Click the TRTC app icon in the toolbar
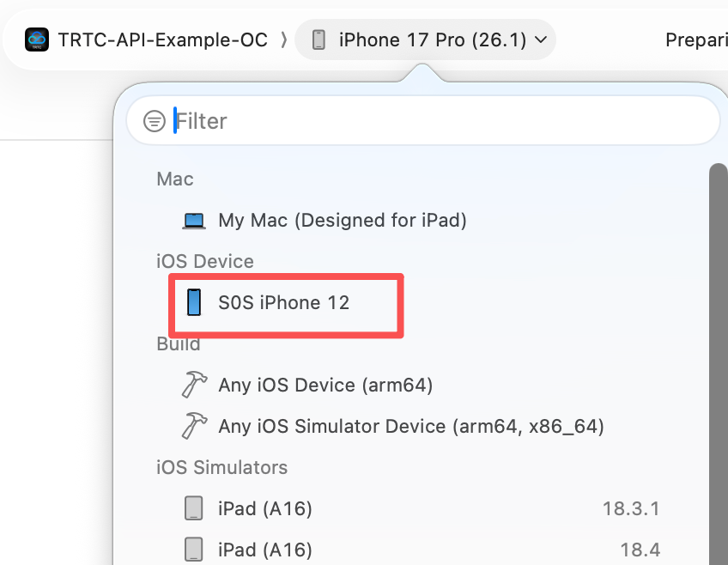 click(37, 39)
